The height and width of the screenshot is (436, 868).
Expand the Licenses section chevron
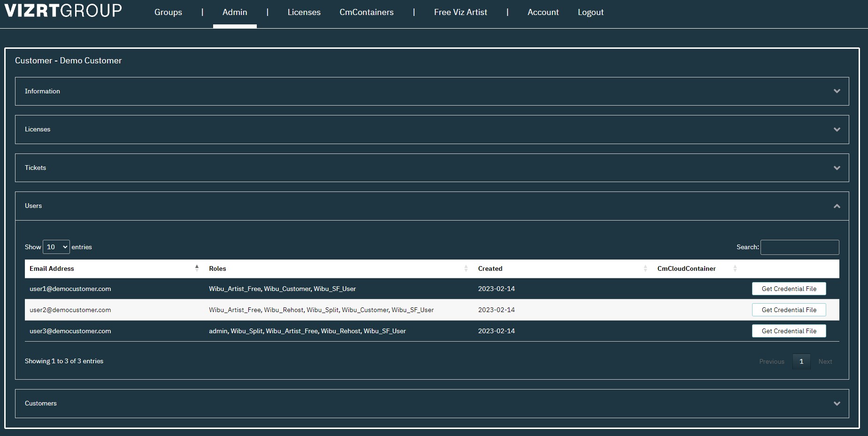pos(837,130)
